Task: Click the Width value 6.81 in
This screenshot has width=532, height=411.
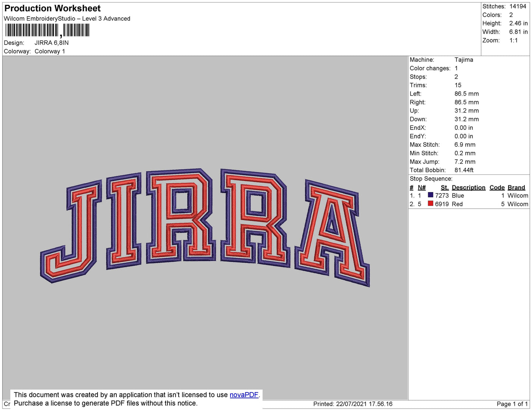Action: click(x=518, y=32)
